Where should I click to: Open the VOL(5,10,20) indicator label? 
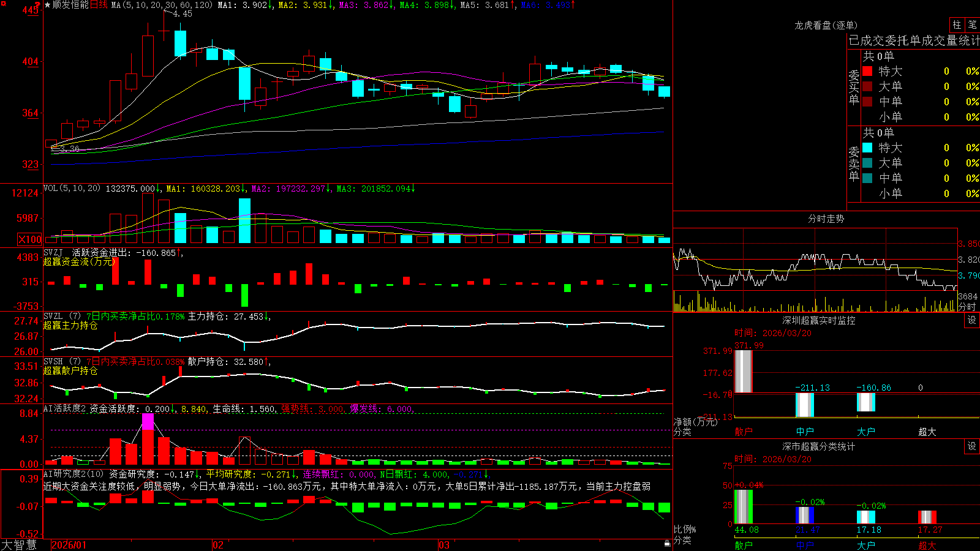pyautogui.click(x=72, y=188)
